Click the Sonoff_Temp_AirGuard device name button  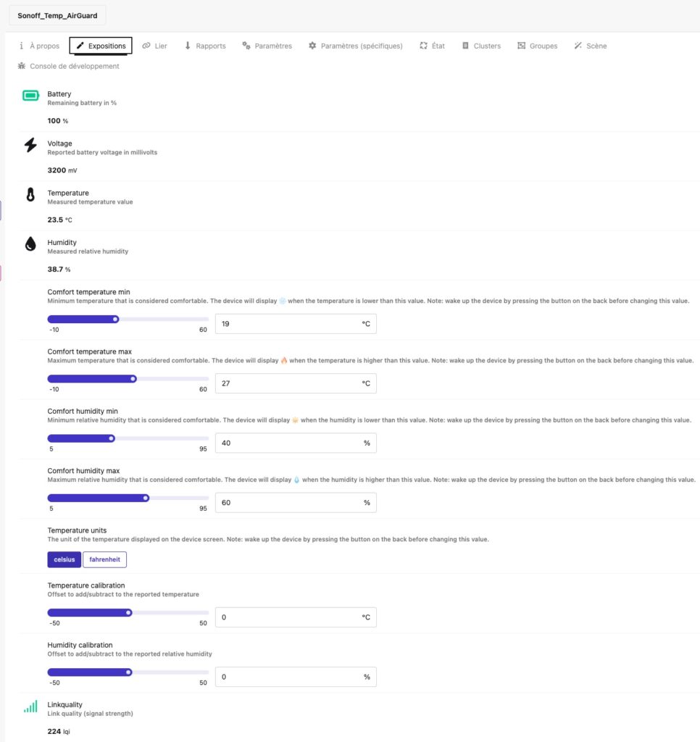[x=57, y=14]
